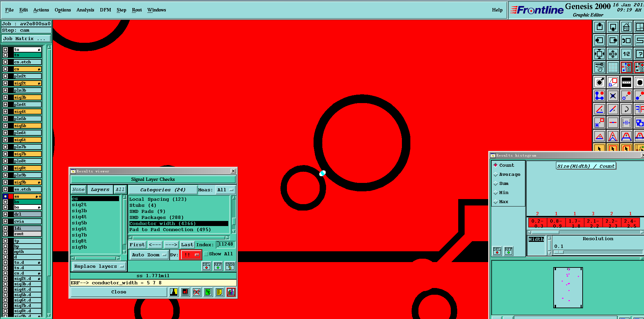Click the pan left icon

599,40
